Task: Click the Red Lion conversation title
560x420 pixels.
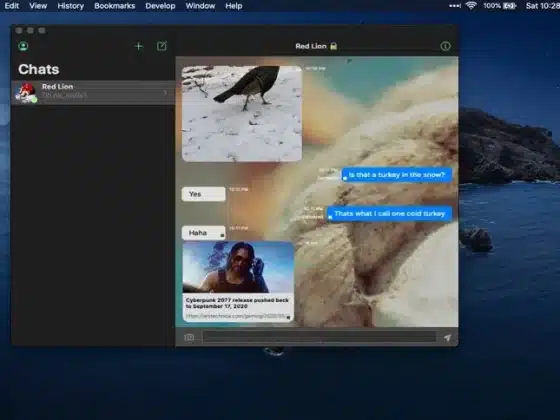Action: click(311, 46)
